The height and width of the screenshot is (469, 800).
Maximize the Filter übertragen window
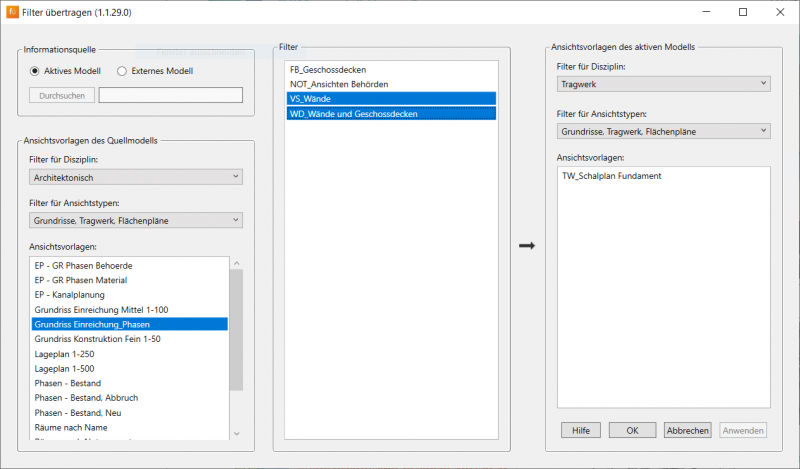743,12
